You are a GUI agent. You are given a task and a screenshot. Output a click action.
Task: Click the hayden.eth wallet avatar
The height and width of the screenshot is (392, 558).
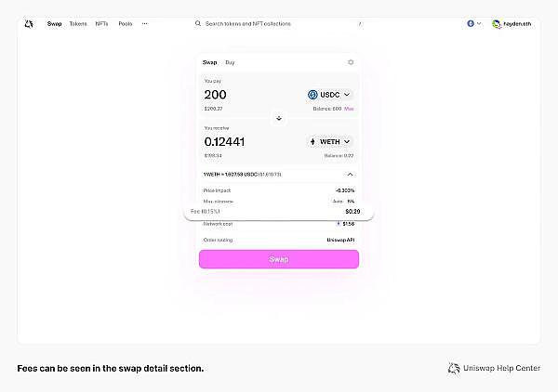(497, 23)
